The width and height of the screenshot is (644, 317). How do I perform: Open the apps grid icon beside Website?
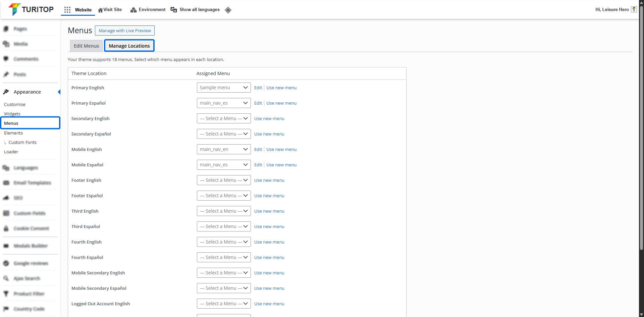click(67, 10)
